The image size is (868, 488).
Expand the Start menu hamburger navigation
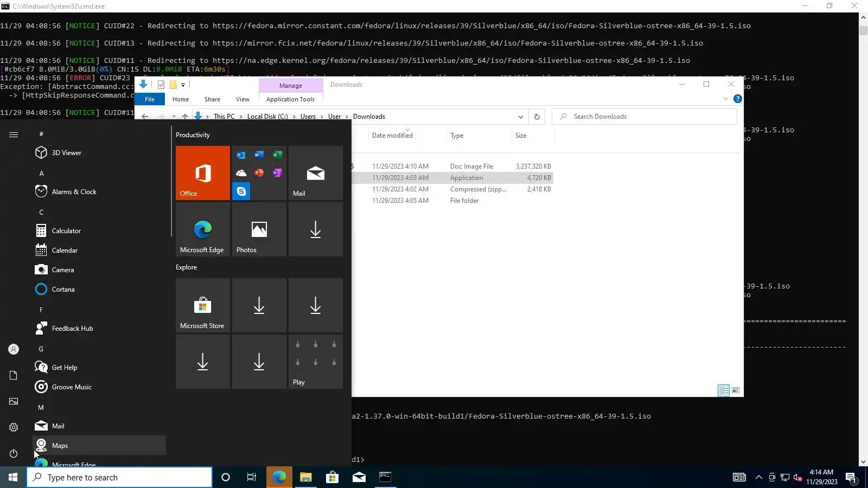(x=14, y=134)
